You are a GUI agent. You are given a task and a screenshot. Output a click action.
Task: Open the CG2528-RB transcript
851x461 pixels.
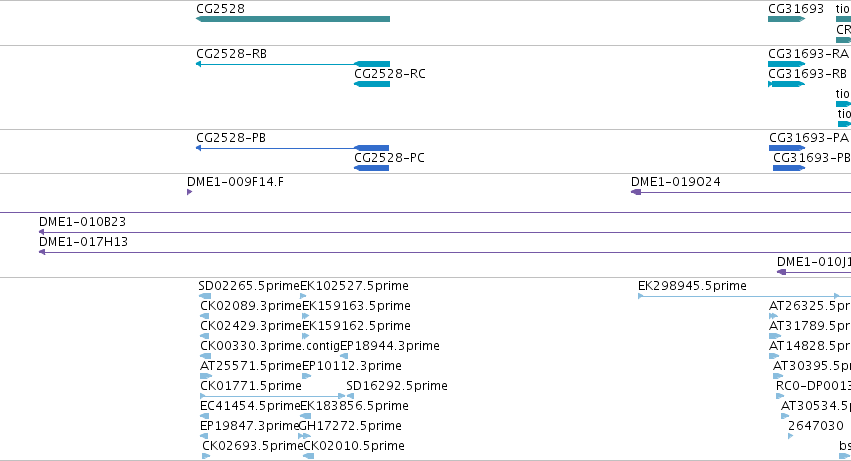(x=293, y=64)
